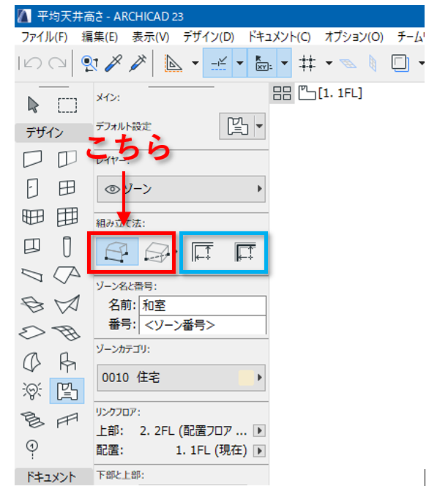Select the Door tool
448x497 pixels.
click(32, 188)
